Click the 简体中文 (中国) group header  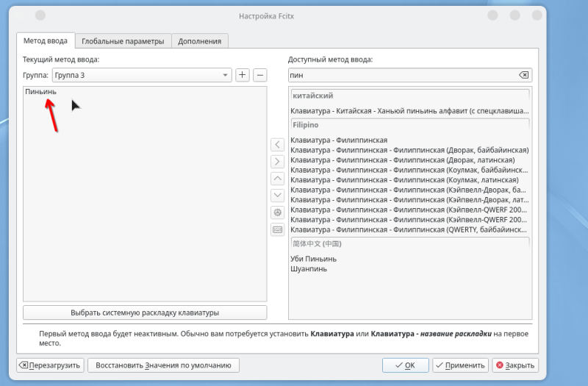410,244
